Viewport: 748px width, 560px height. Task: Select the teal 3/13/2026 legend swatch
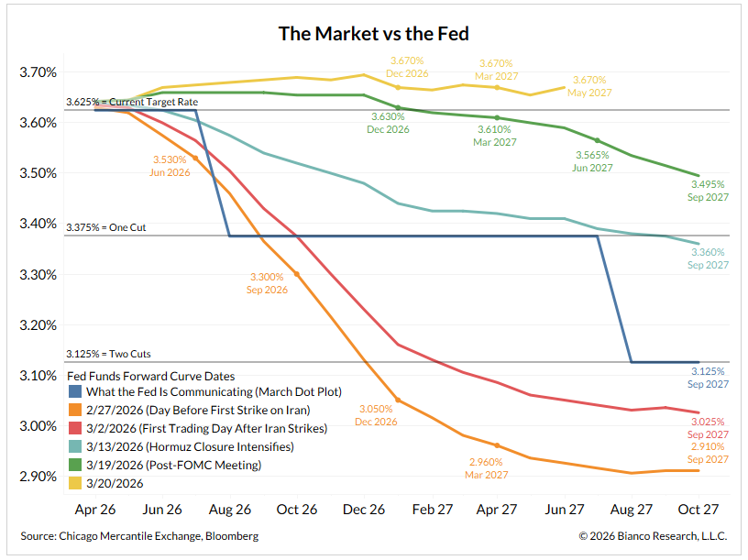click(x=73, y=446)
